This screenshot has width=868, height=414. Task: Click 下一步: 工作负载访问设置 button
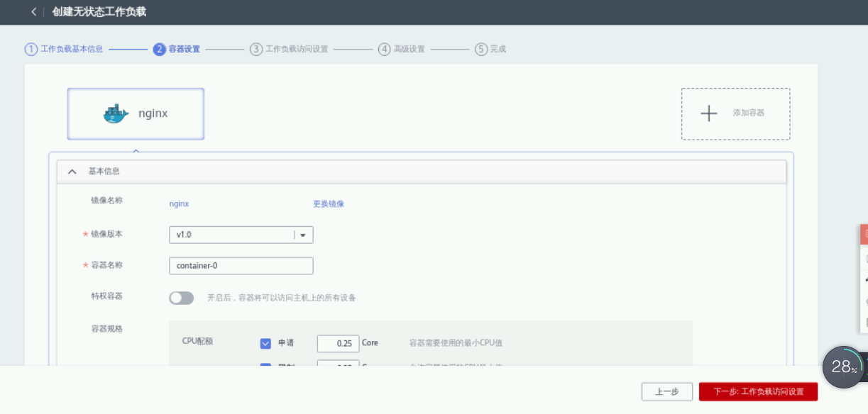[x=758, y=391]
